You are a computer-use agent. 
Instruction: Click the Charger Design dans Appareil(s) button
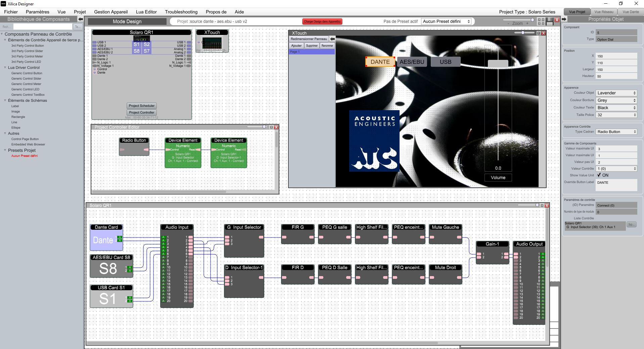click(322, 21)
